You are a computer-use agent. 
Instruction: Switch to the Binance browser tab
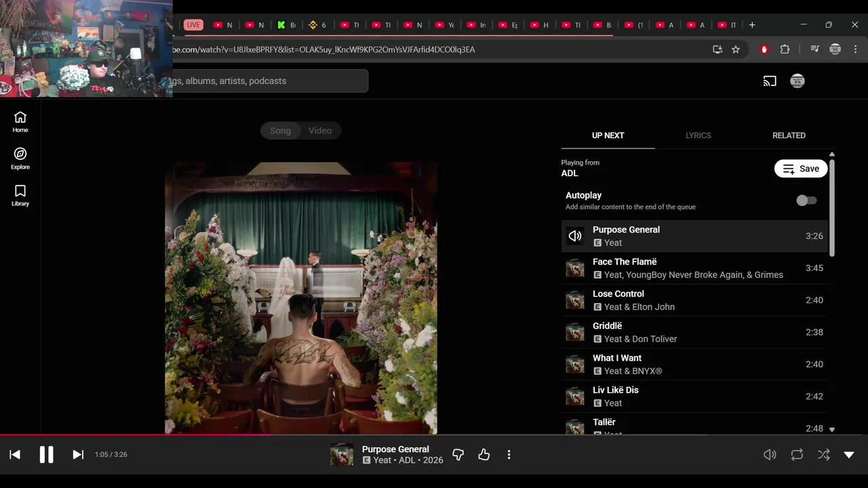pos(317,25)
